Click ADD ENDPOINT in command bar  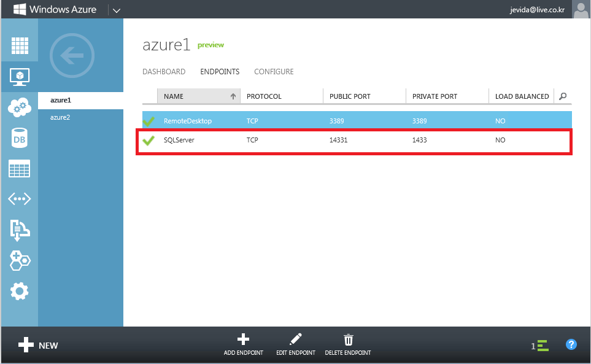[244, 344]
